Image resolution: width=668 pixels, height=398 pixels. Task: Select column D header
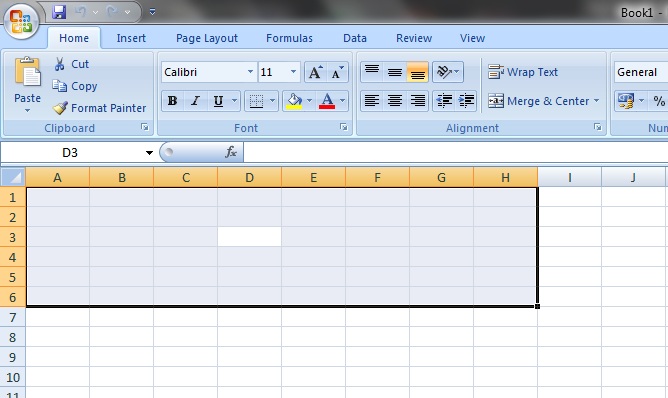(x=250, y=177)
